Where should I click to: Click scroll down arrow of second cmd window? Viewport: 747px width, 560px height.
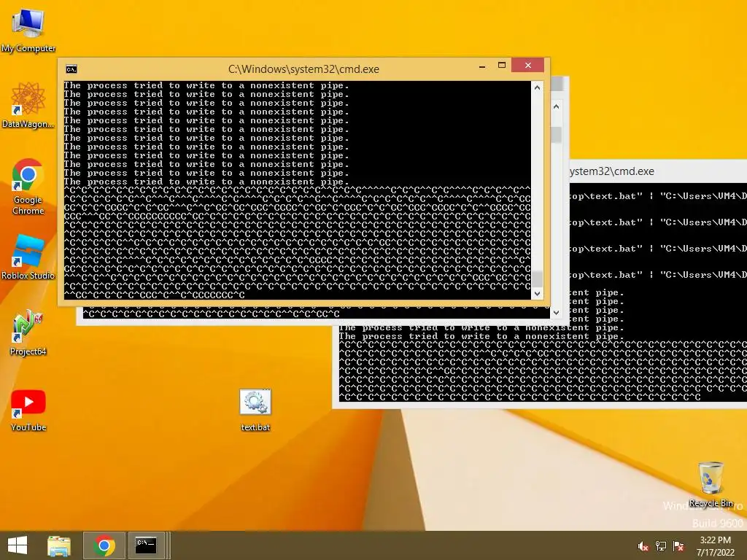point(556,313)
